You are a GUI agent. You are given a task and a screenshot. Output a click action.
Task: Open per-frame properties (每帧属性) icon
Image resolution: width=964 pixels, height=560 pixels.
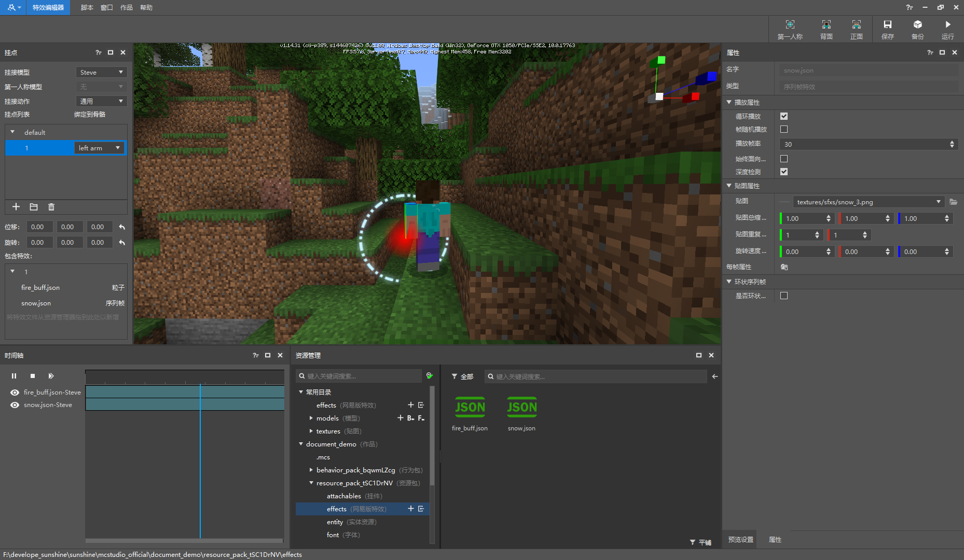[x=784, y=267]
